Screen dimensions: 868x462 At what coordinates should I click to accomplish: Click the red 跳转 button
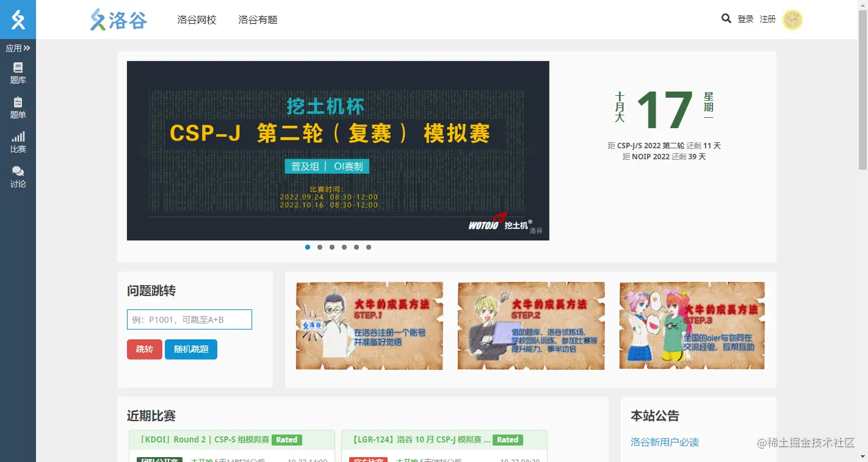[x=145, y=349]
